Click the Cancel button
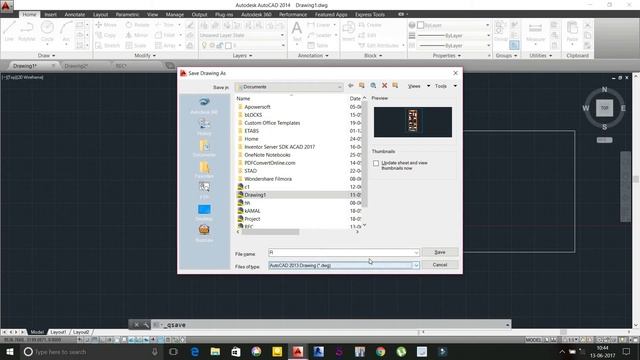This screenshot has height=360, width=640. click(440, 265)
